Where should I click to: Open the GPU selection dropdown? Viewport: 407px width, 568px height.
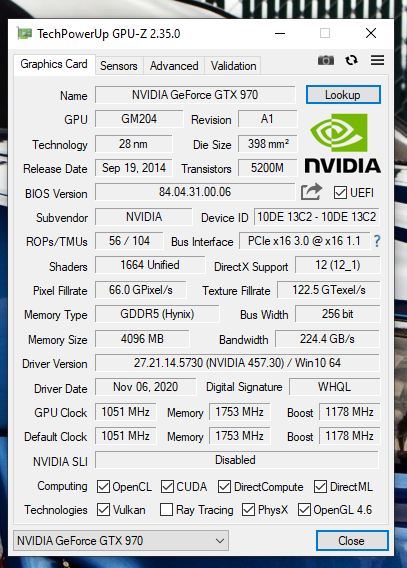tap(121, 541)
